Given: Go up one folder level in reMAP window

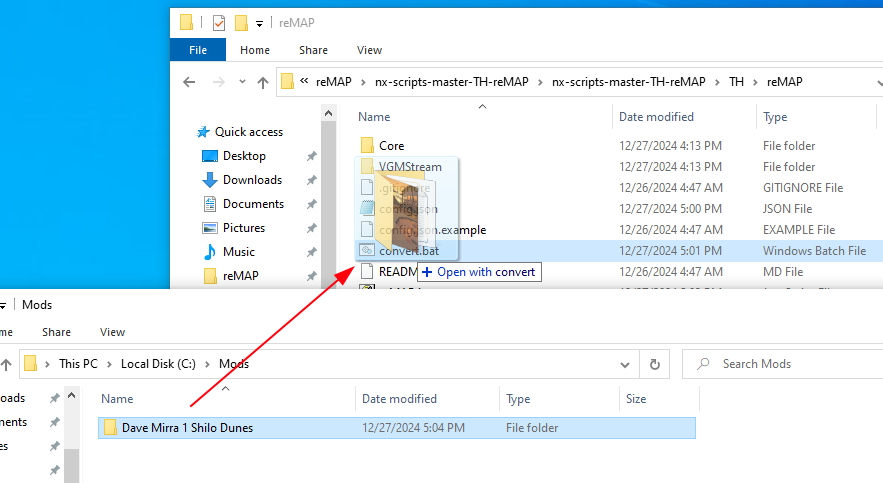Looking at the screenshot, I should point(263,82).
